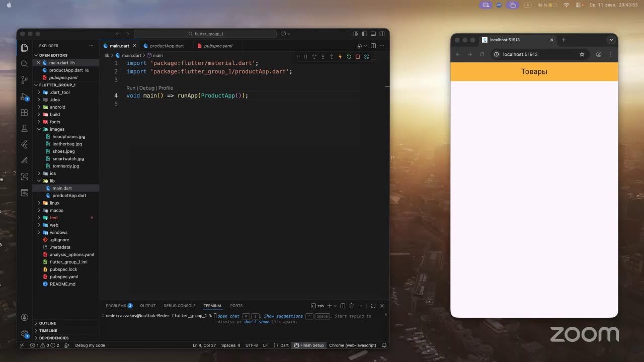Open the Accounts menu in the activity bar

point(24,317)
